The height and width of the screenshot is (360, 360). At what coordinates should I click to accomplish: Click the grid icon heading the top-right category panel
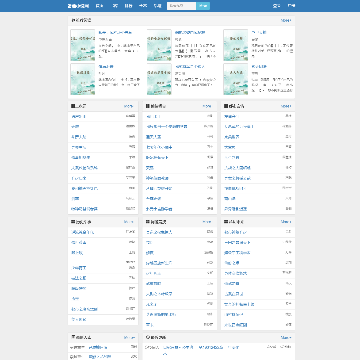tap(226, 106)
